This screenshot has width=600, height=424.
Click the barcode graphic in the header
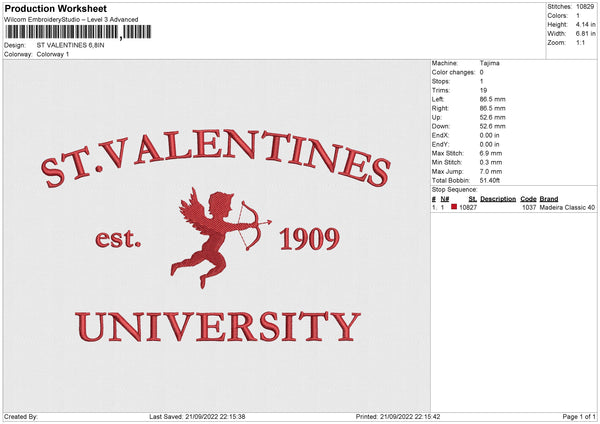click(x=78, y=32)
